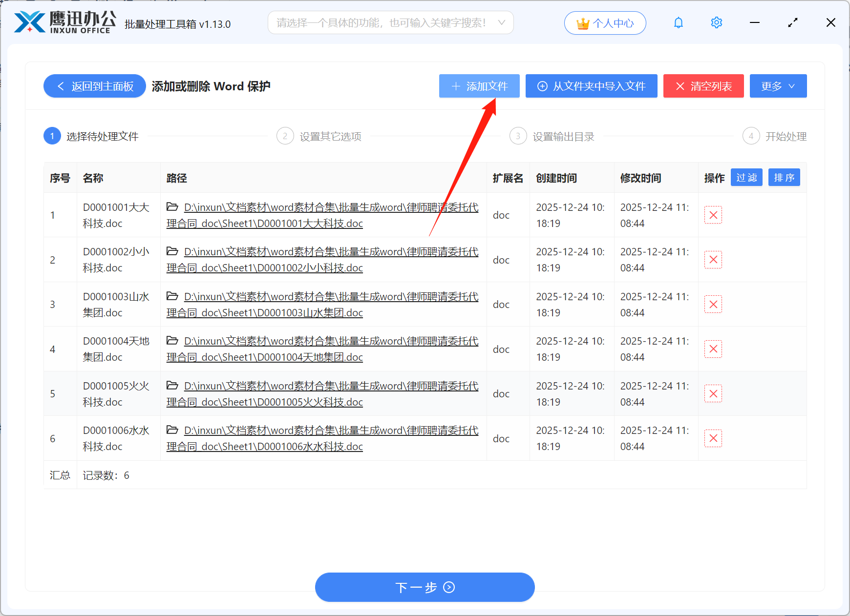This screenshot has width=850, height=616.
Task: Click 添加文件 button
Action: tap(479, 86)
